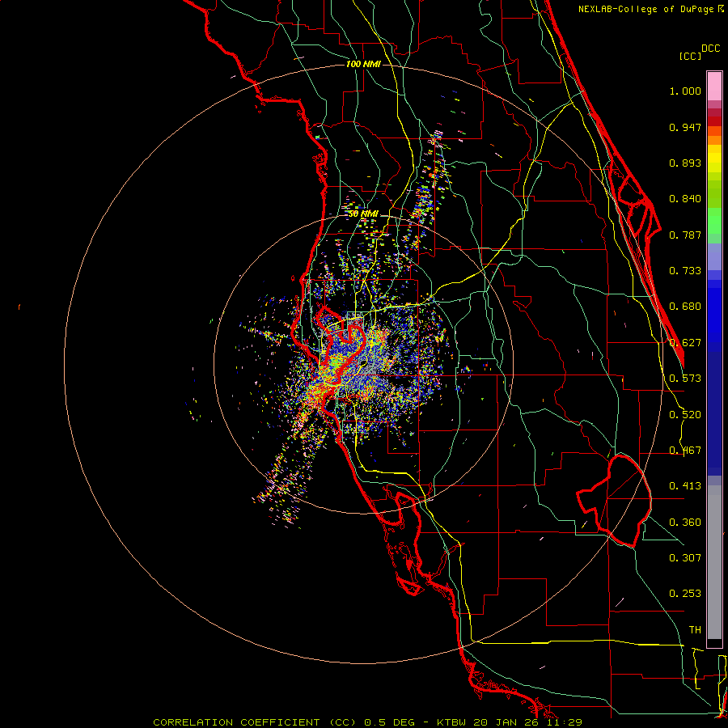The image size is (728, 728).
Task: Click the 0.573 scale value
Action: (685, 379)
